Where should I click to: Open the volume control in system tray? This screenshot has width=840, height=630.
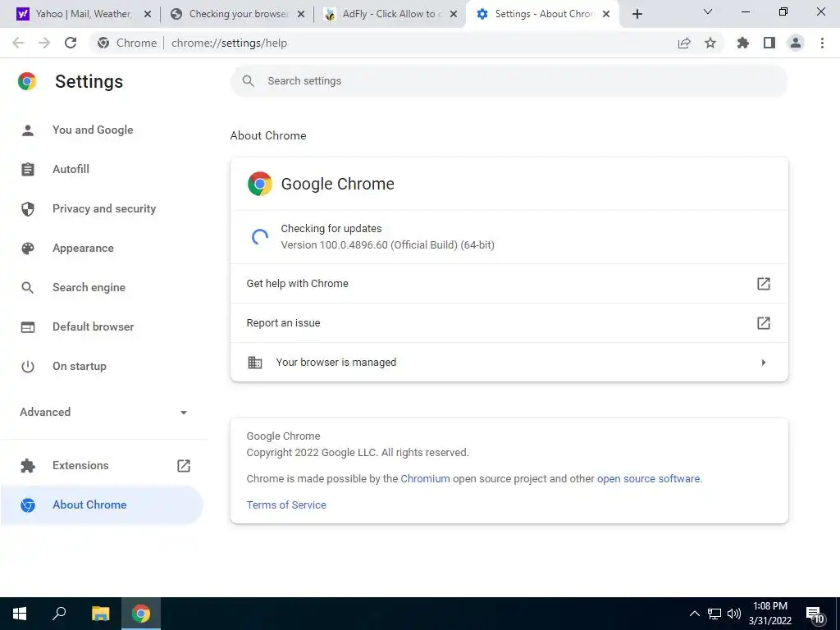734,614
